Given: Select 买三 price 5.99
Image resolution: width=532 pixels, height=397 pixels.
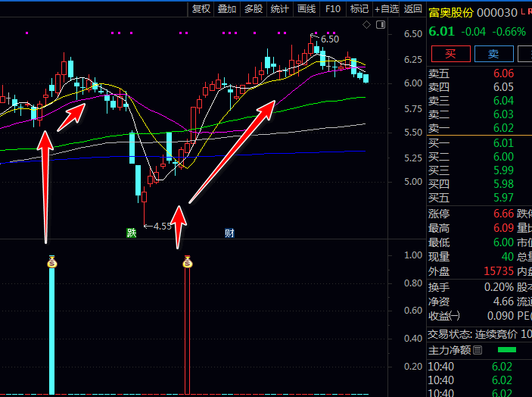Looking at the screenshot, I should coord(503,170).
